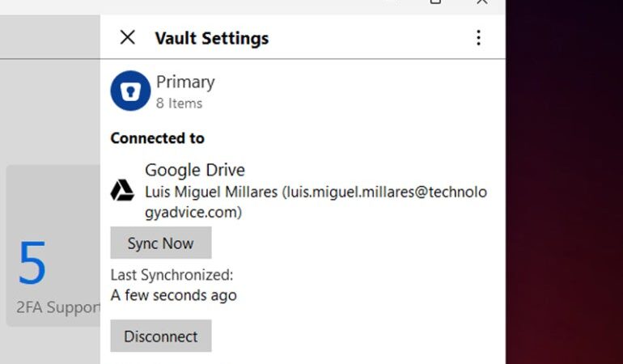
Task: Click the Last Synchronized label
Action: 172,275
